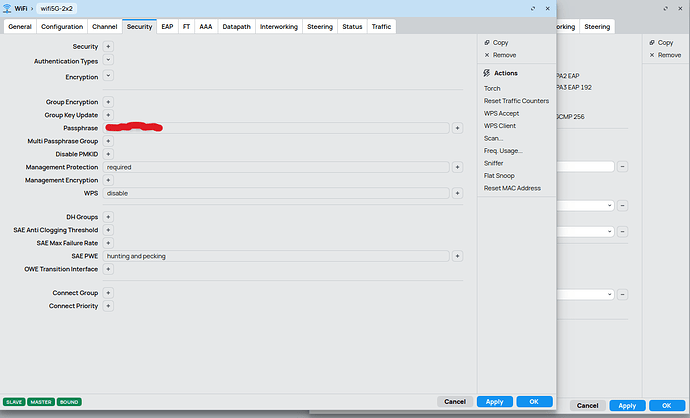Click plus beside WPS field
This screenshot has height=418, width=690.
click(457, 193)
